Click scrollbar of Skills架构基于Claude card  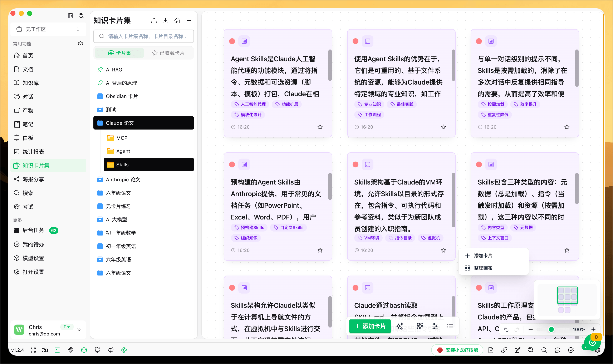pyautogui.click(x=453, y=200)
